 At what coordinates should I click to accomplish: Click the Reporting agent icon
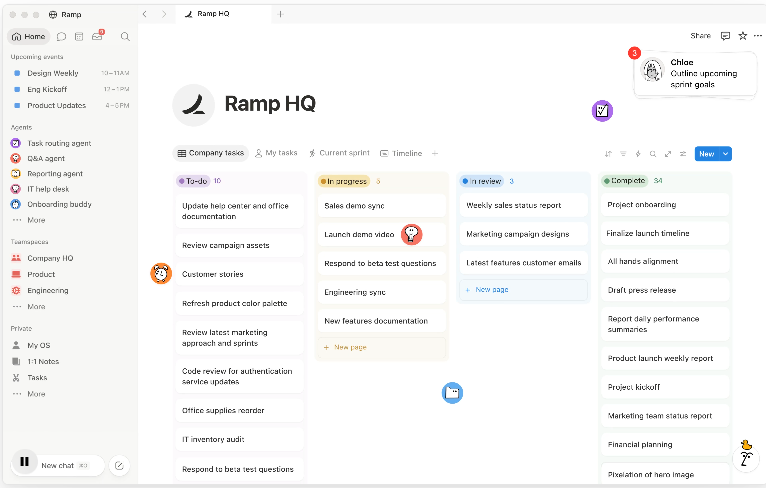pos(16,173)
